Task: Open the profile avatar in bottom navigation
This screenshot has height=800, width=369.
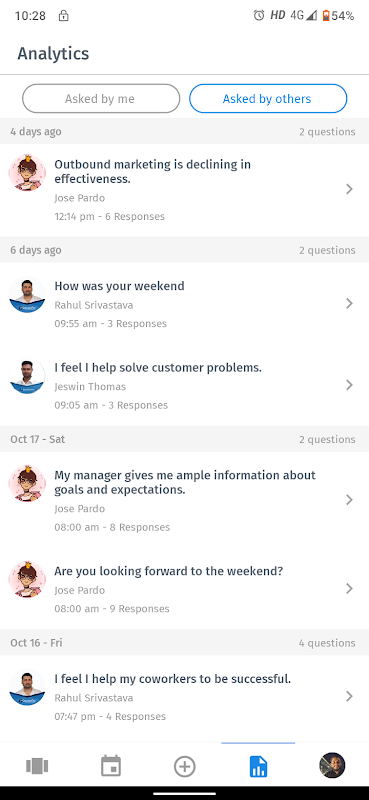Action: [332, 765]
